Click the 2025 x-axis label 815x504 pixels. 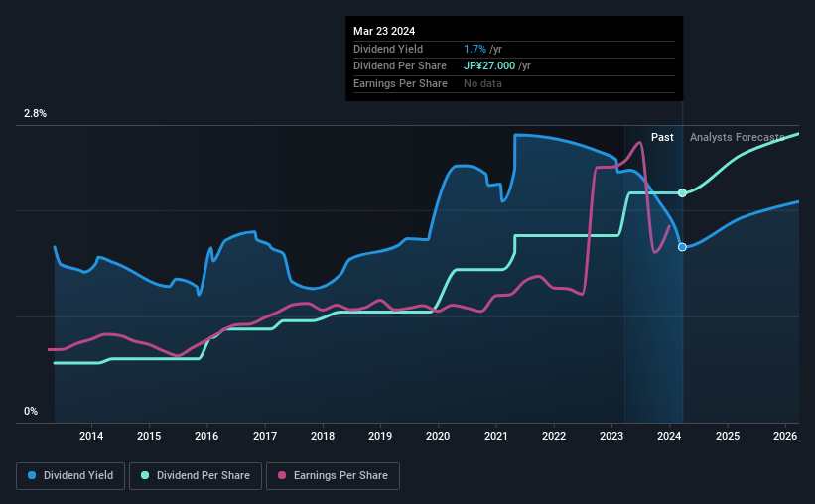pos(728,436)
